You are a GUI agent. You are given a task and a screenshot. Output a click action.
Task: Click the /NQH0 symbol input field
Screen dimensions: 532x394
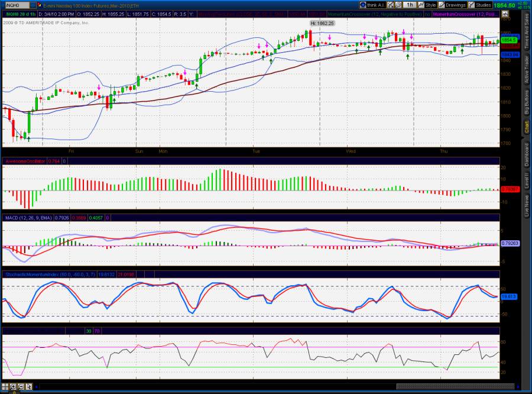click(x=17, y=5)
